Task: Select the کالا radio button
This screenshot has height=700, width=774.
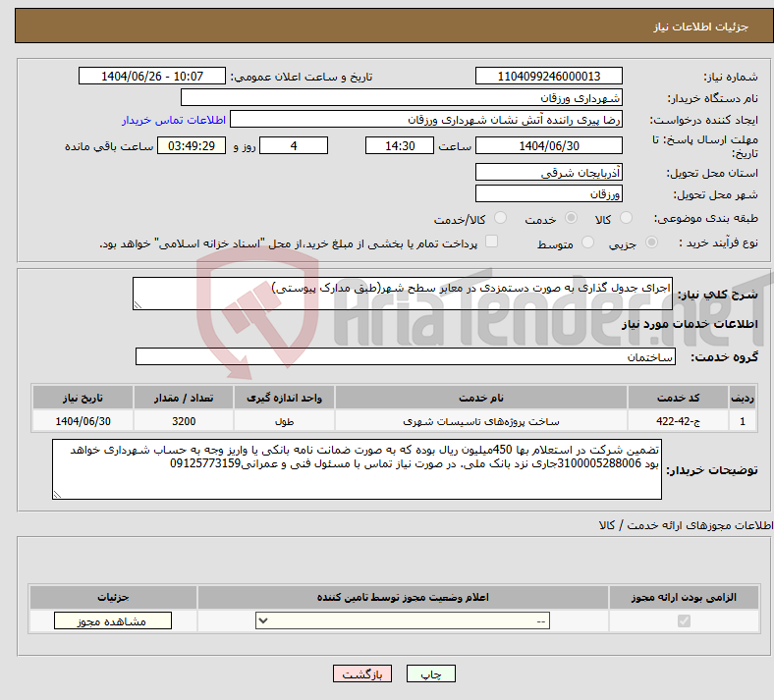Action: pos(626,218)
